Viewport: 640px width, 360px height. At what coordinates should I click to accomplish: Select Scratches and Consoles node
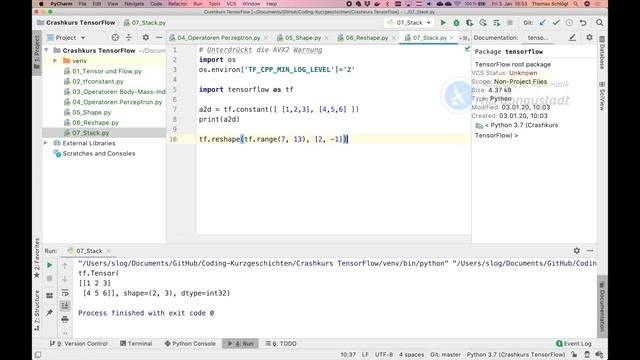98,154
